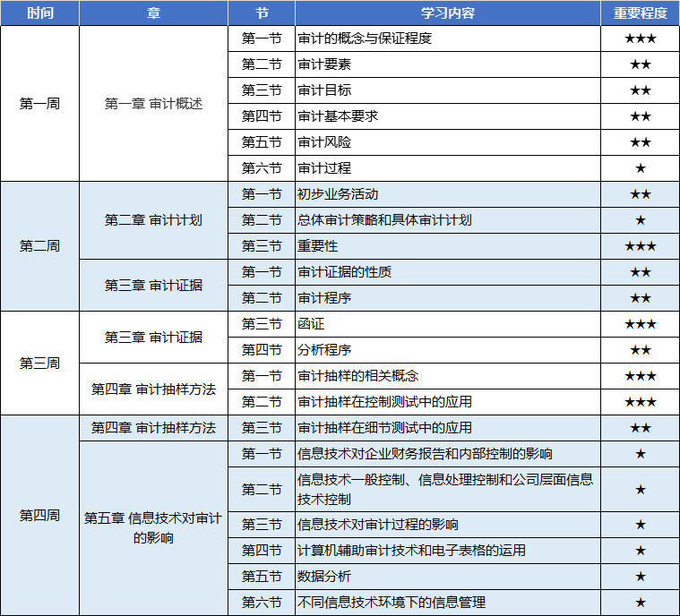Click the 第二章 审计计划 chapter cell
This screenshot has width=680, height=616.
pos(153,220)
